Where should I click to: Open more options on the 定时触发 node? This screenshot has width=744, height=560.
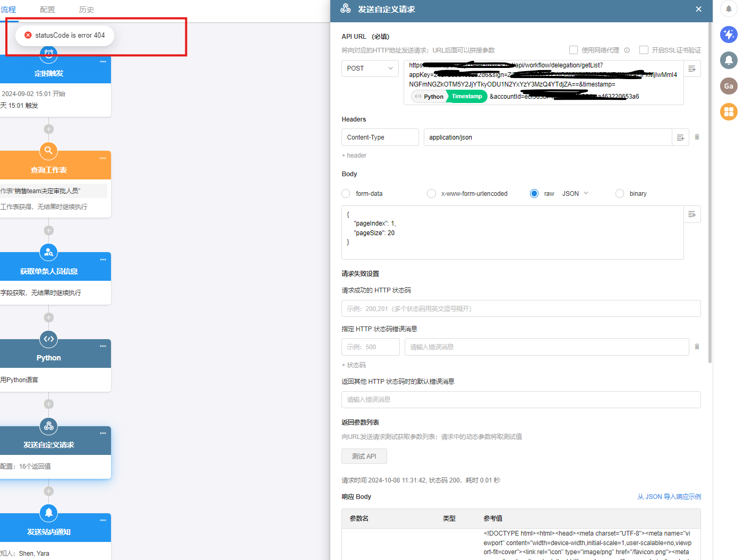coord(103,62)
